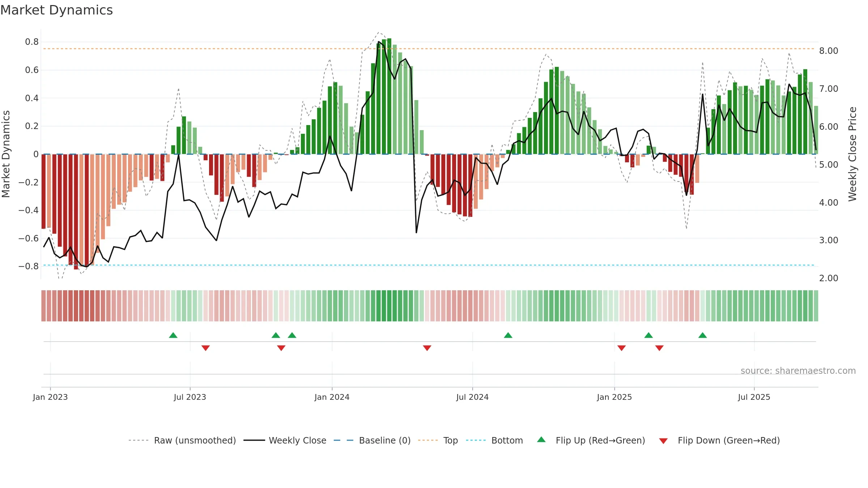Image resolution: width=868 pixels, height=488 pixels.
Task: Toggle the Flip Down (Green→Red) legend entry
Action: pyautogui.click(x=719, y=440)
